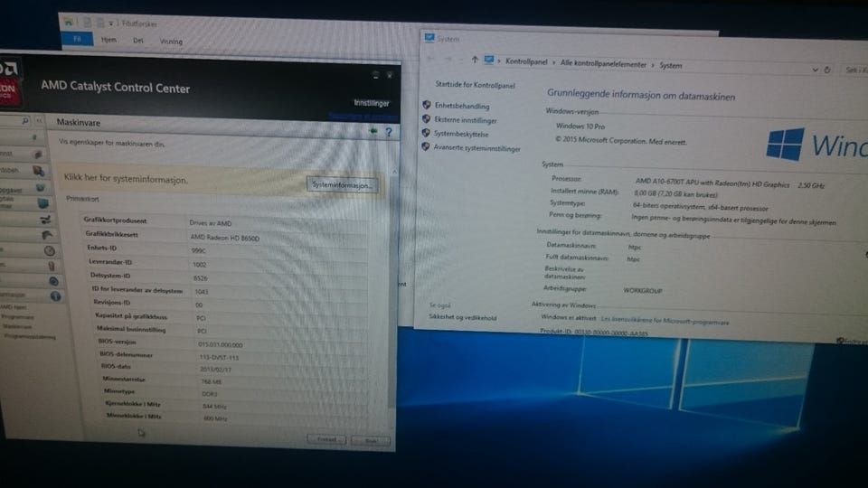Click the shield icon beside Systembeskyttelse

point(426,133)
